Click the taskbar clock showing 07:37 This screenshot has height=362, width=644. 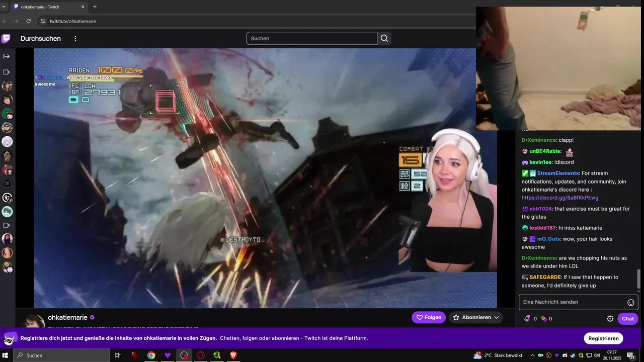point(612,355)
